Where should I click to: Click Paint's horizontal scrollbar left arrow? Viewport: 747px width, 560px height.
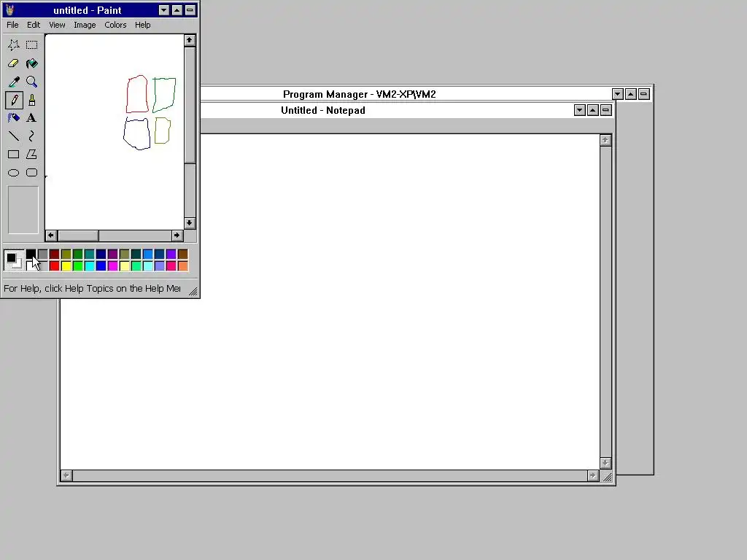click(x=51, y=236)
